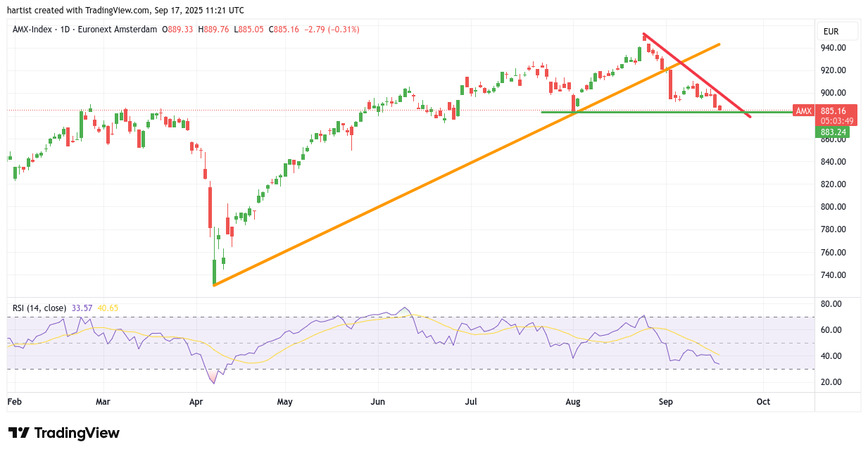Click the 840.00 price axis label
This screenshot has height=454, width=868.
click(x=833, y=161)
